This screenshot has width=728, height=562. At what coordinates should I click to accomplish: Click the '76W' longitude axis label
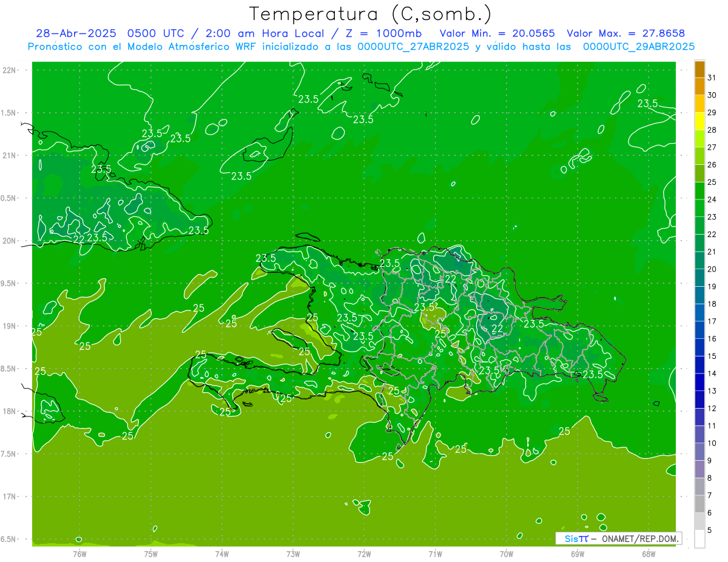[79, 554]
